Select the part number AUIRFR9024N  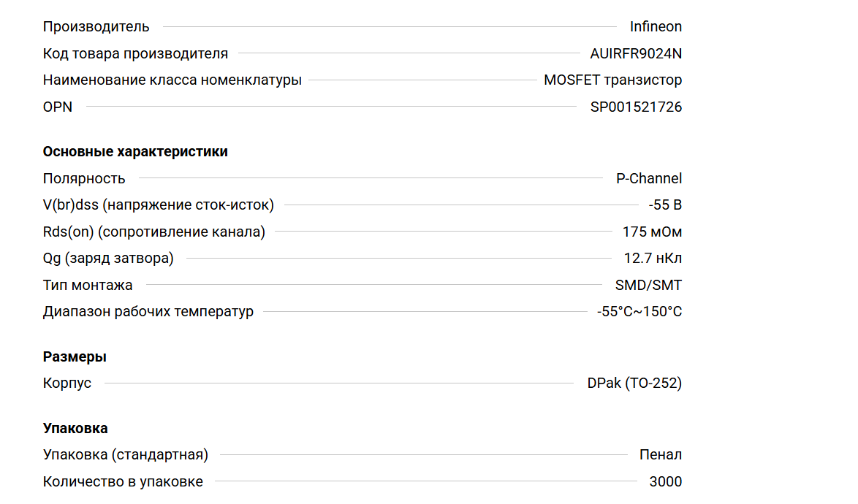pos(636,53)
